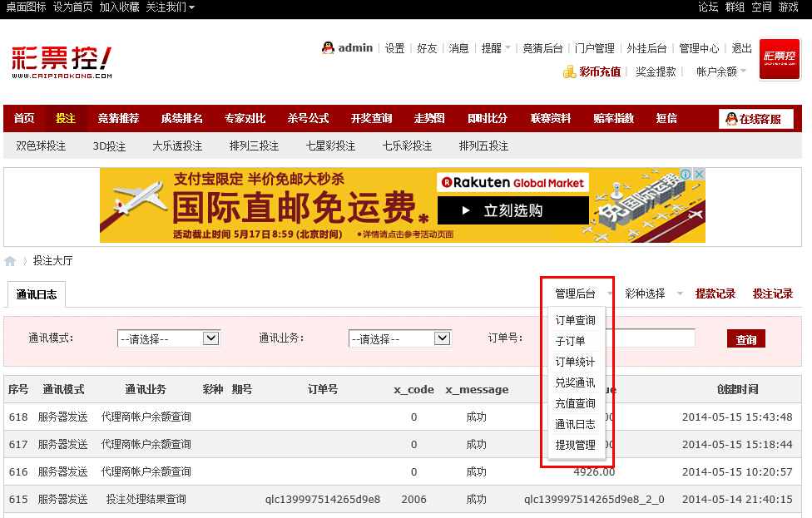Open the 杀号公式 nav item
Screen dimensions: 812x518
pos(308,119)
